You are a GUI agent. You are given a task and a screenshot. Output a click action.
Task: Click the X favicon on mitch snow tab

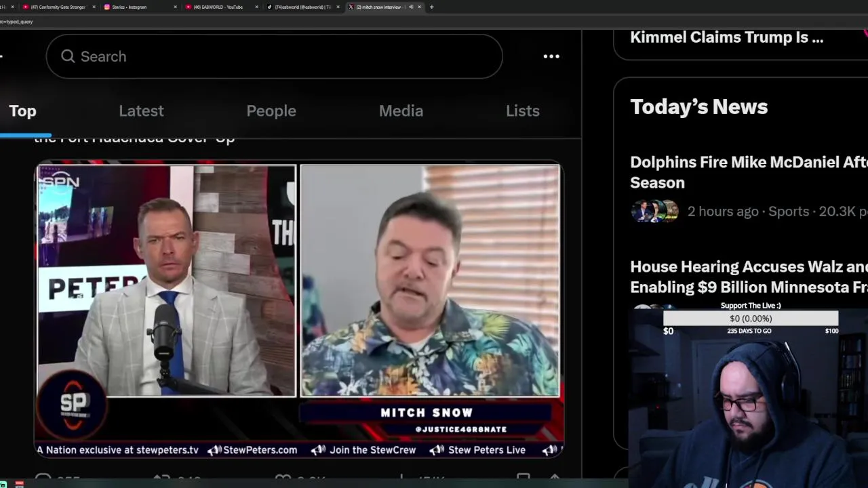[351, 7]
